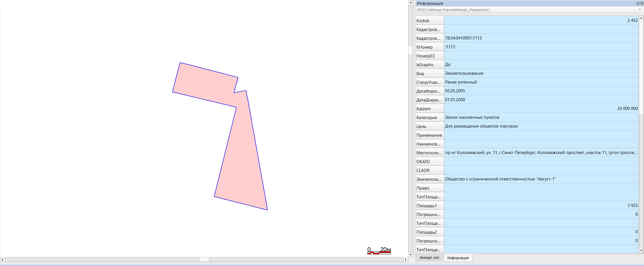Click the map's scroll-down arrow
The width and height of the screenshot is (644, 266).
coord(411,255)
